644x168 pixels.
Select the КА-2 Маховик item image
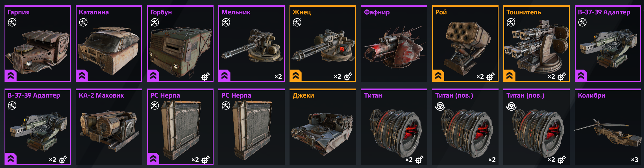click(109, 131)
